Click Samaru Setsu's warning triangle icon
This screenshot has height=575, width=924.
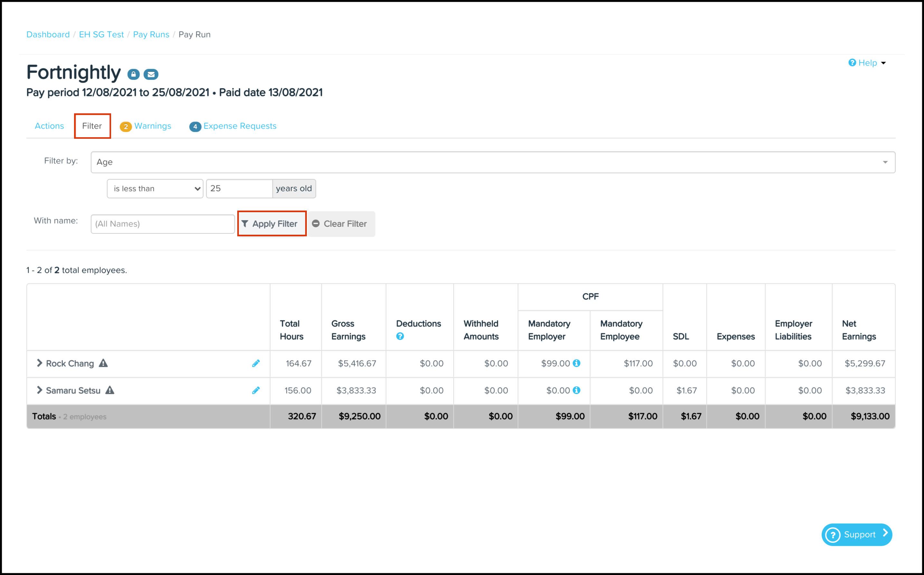click(x=110, y=390)
